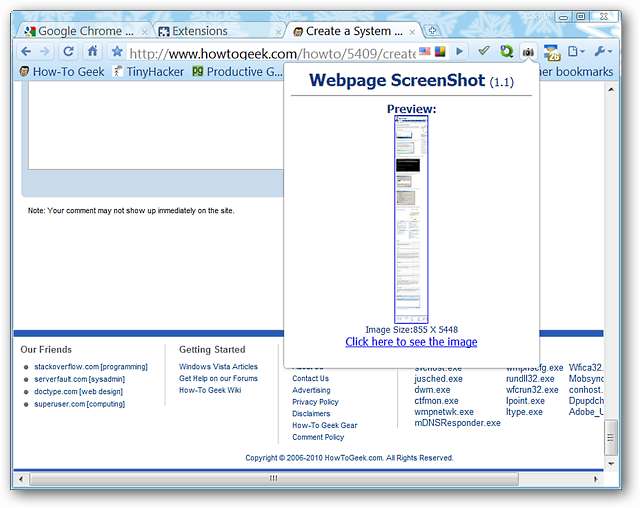
Task: Click inside the comment text box
Action: coord(155,126)
